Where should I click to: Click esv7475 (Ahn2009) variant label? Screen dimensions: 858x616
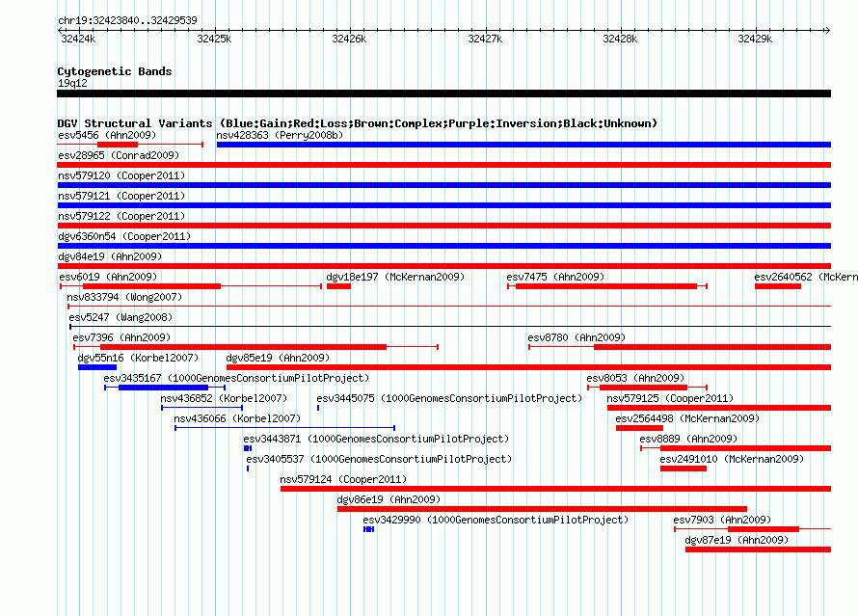(x=555, y=277)
